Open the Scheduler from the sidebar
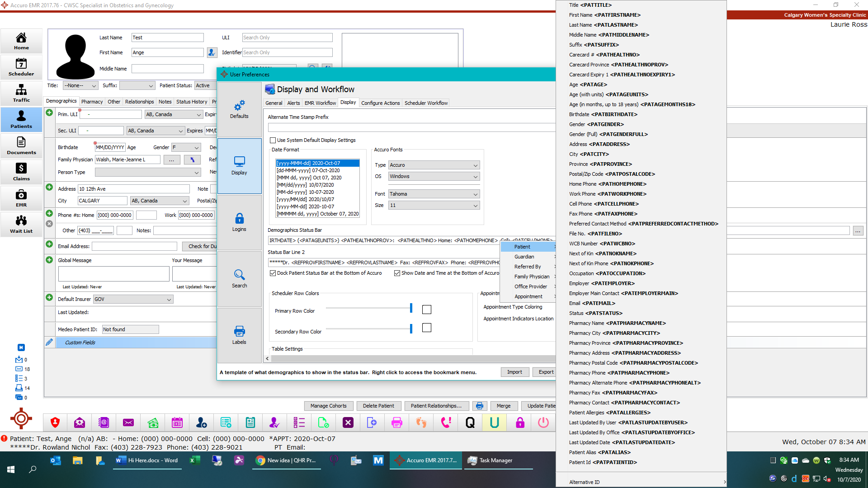 [x=21, y=67]
